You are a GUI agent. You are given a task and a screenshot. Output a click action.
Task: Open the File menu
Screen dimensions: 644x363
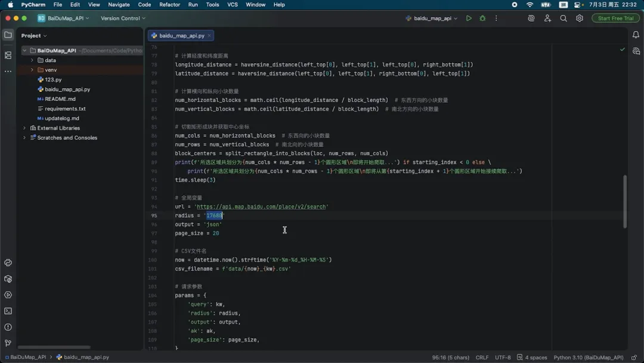[x=57, y=5]
